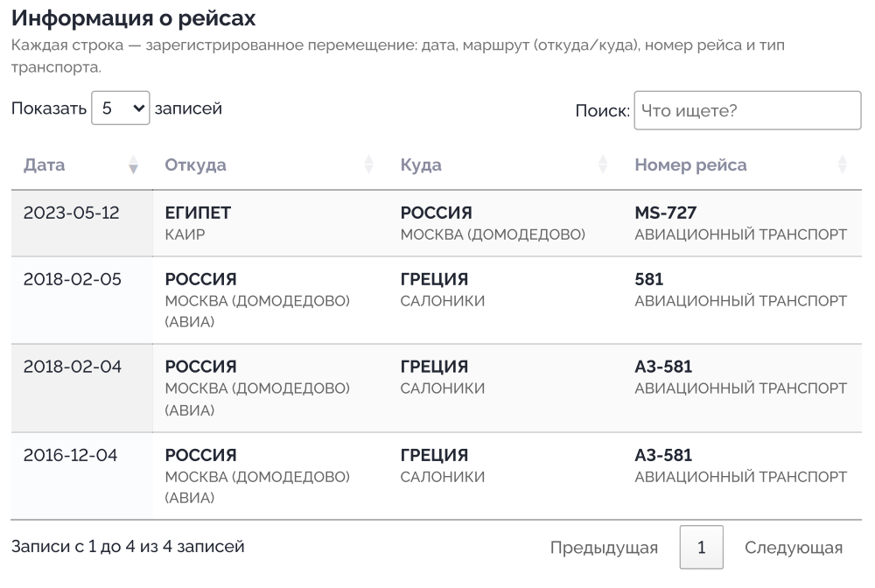Sort table by Дата header
The height and width of the screenshot is (588, 875).
coord(44,165)
